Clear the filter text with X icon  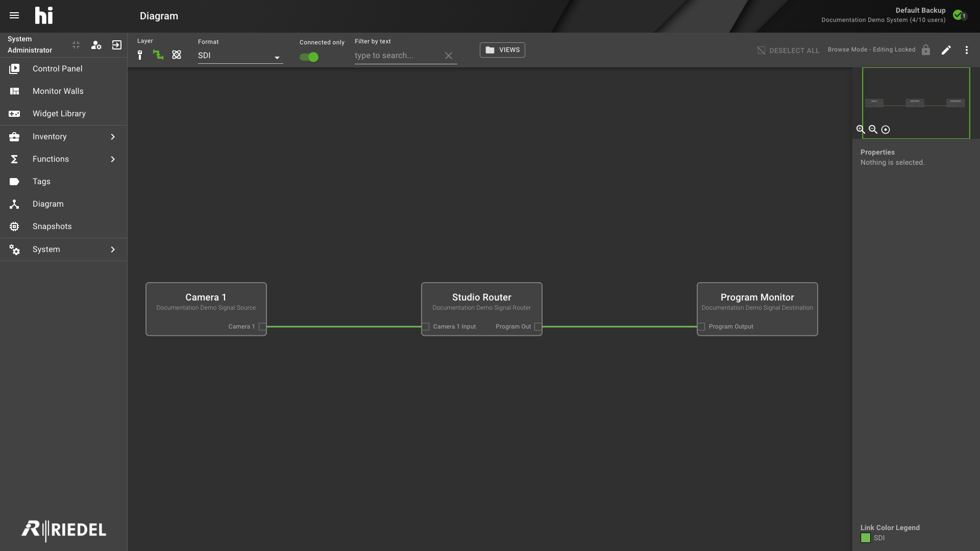(x=449, y=56)
